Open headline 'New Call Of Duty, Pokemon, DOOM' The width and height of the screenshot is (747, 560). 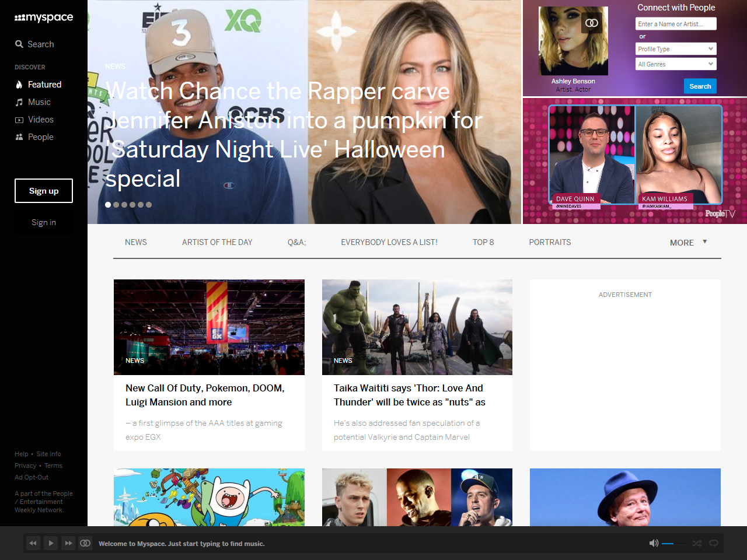click(205, 395)
